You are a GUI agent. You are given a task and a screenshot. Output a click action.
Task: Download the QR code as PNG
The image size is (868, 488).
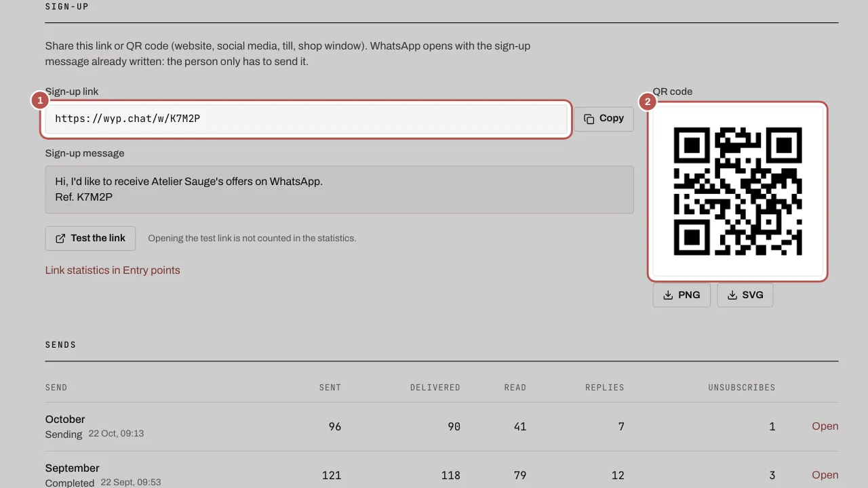pyautogui.click(x=682, y=296)
